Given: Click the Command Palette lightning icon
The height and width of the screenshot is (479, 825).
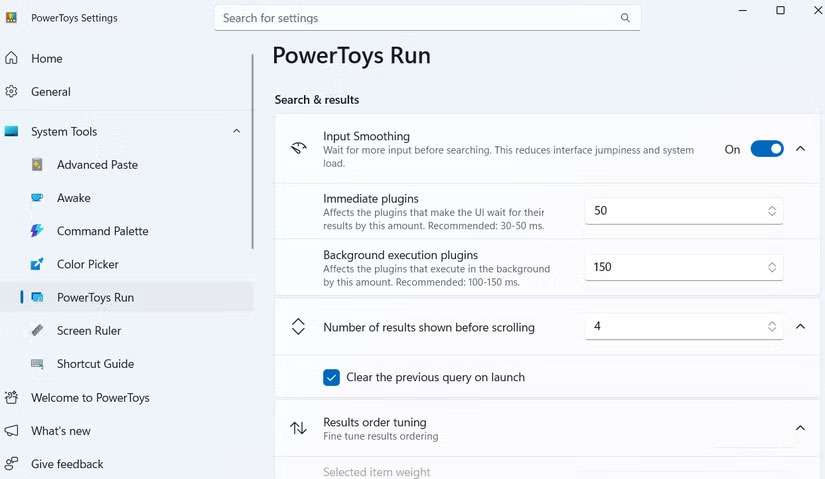Looking at the screenshot, I should tap(37, 231).
